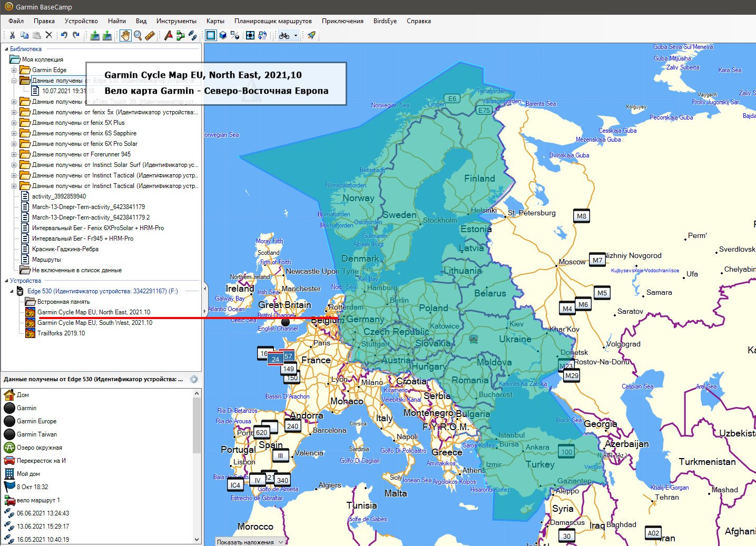The height and width of the screenshot is (546, 756).
Task: Click the Показать наложения overlay button
Action: click(250, 542)
